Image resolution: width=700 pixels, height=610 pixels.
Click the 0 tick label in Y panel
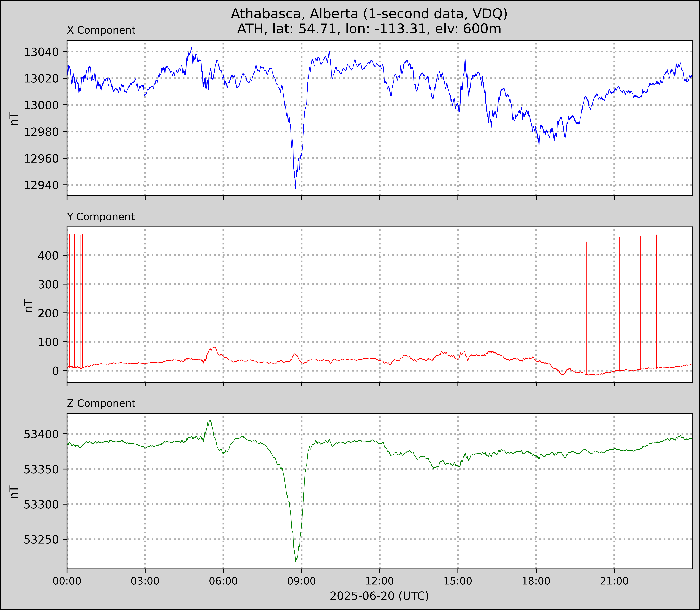coord(56,371)
